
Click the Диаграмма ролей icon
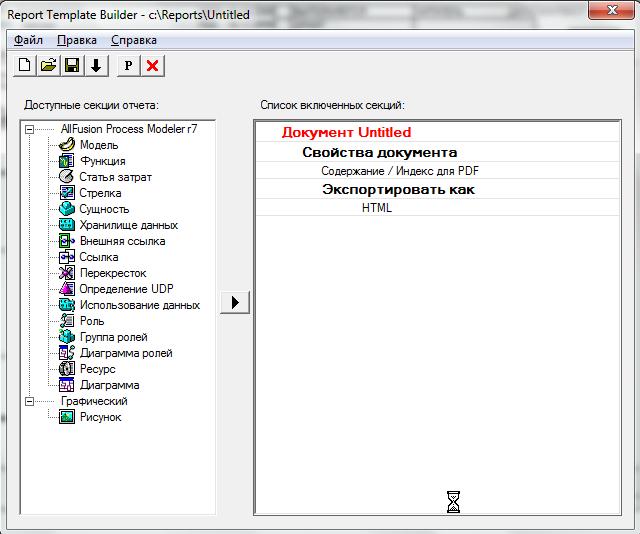[67, 353]
